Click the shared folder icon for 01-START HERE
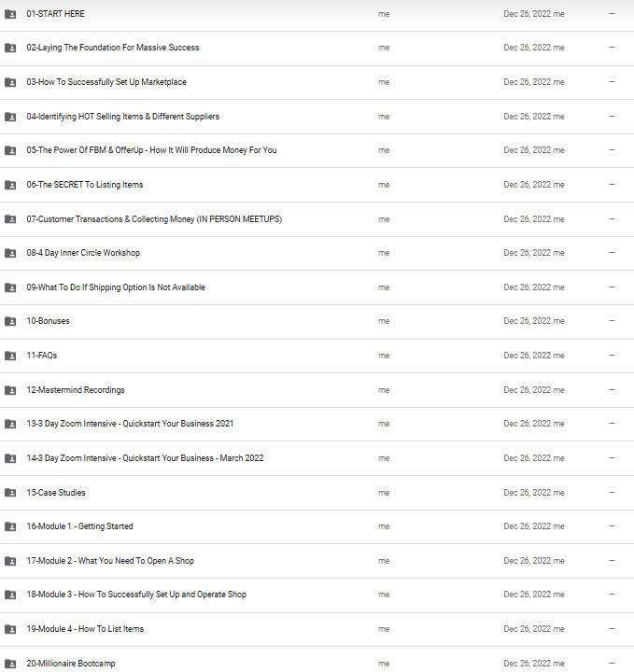 pos(10,14)
